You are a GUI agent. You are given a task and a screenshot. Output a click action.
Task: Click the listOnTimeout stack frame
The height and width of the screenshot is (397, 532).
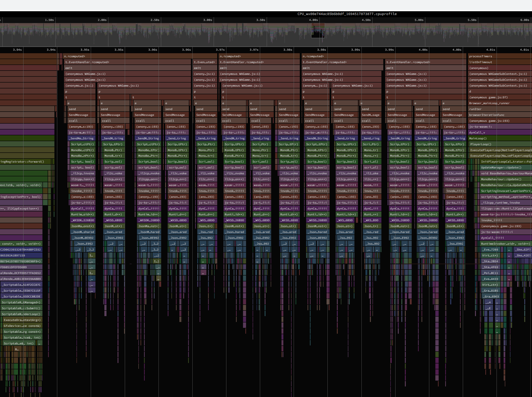[481, 62]
